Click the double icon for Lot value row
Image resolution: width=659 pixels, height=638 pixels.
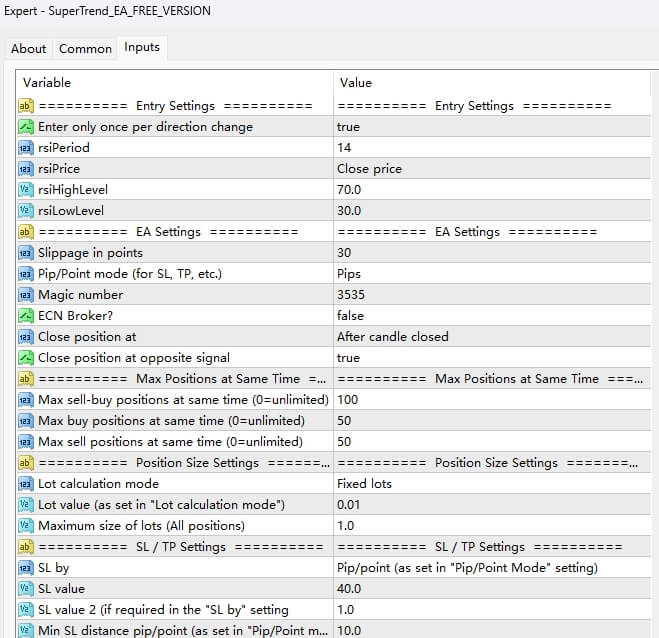pyautogui.click(x=26, y=505)
